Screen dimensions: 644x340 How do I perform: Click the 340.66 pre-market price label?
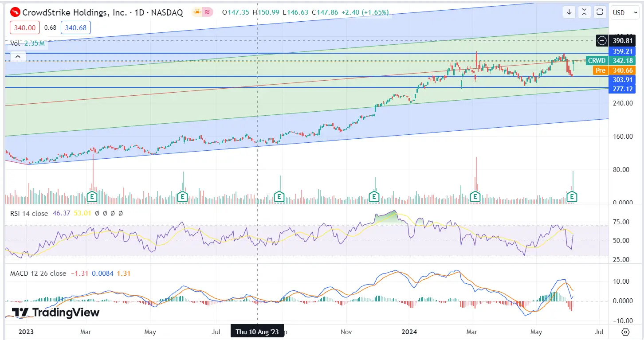click(621, 70)
